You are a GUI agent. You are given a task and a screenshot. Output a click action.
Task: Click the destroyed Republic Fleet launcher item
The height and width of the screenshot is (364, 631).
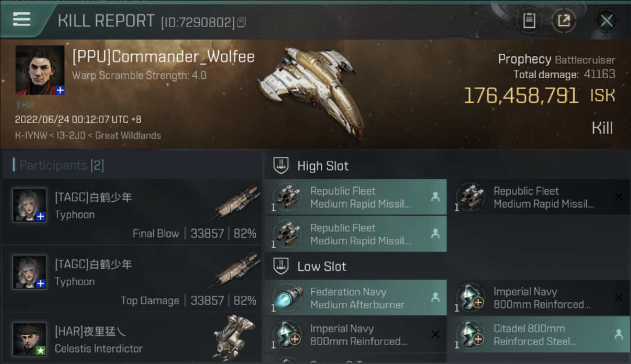coord(539,197)
